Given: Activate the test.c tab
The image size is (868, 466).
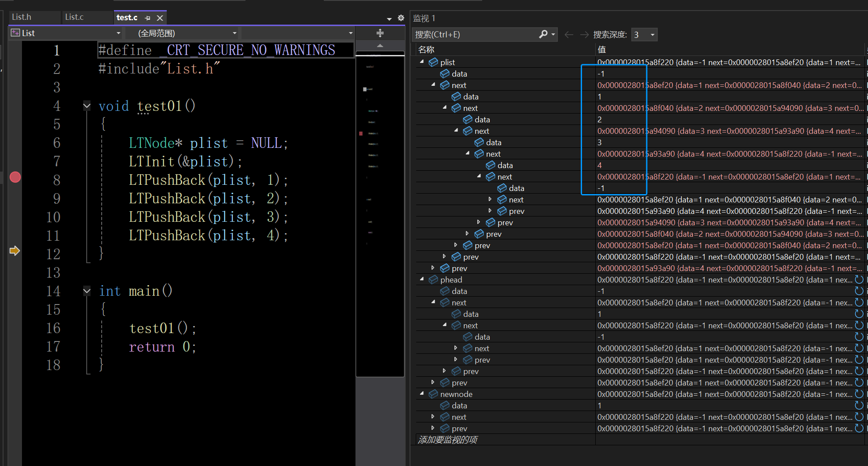Looking at the screenshot, I should tap(127, 18).
